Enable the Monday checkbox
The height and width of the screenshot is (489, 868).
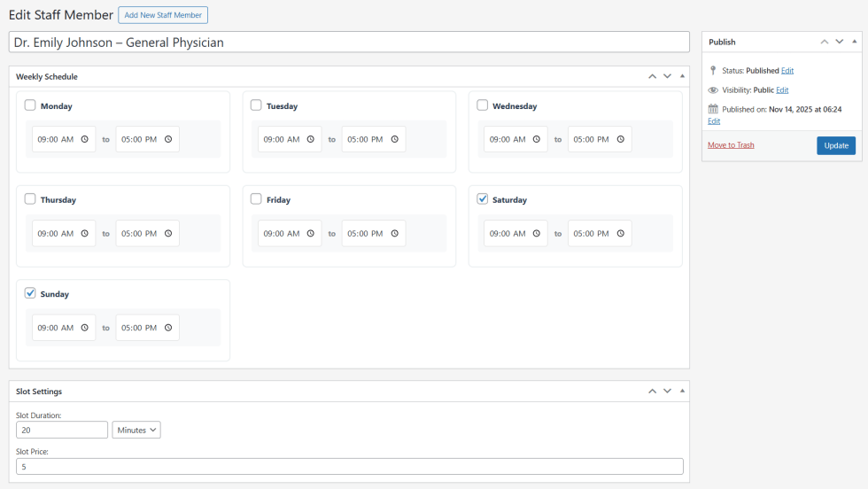coord(30,105)
